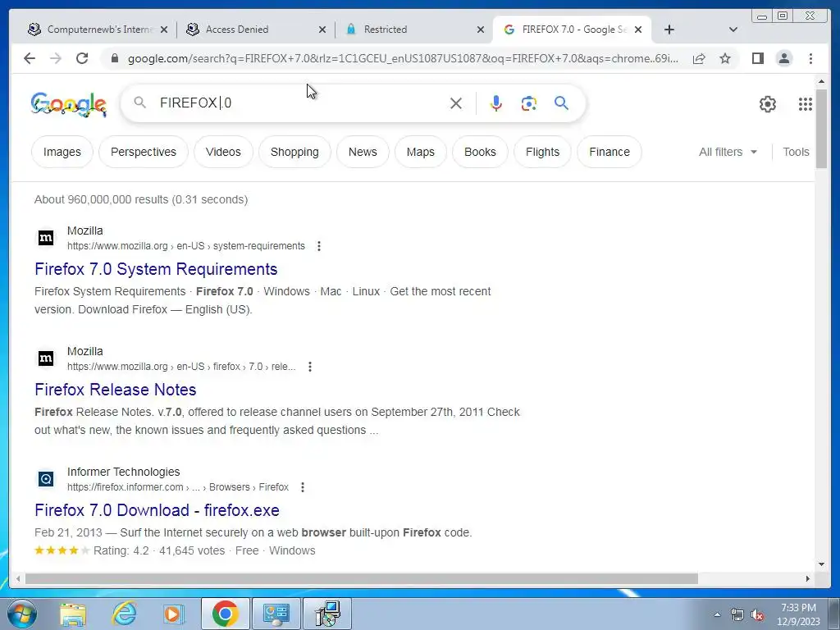This screenshot has height=630, width=840.
Task: Open a new Chrome tab
Action: point(669,30)
